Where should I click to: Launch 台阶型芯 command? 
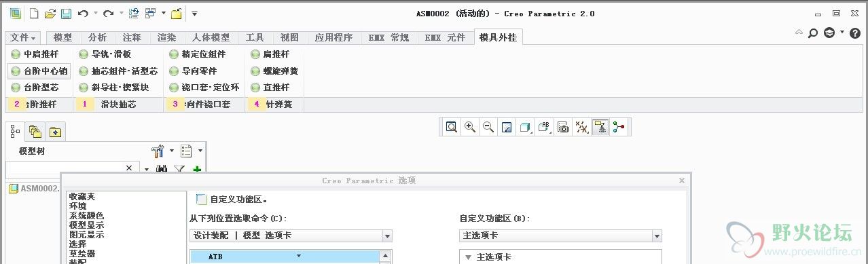(x=35, y=88)
